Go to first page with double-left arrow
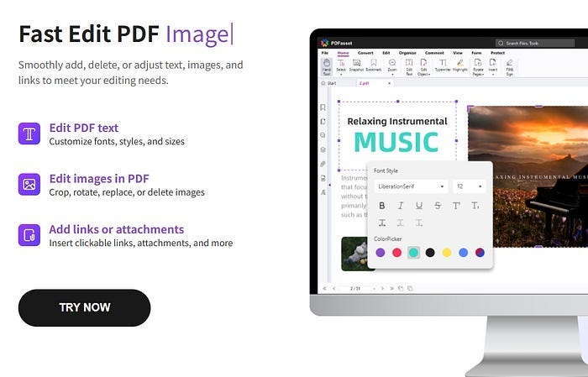 (324, 289)
